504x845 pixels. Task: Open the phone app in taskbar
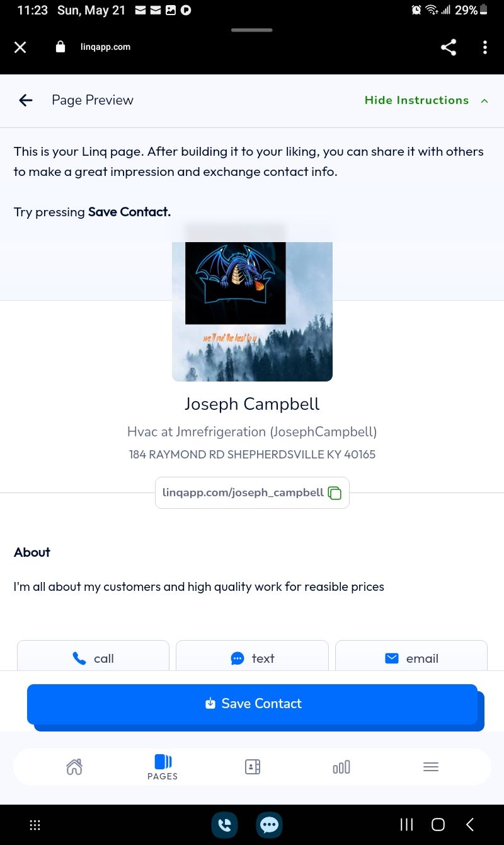click(224, 824)
